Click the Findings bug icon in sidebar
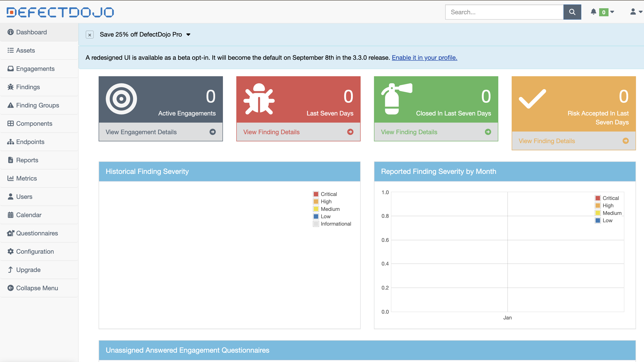The height and width of the screenshot is (362, 644). coord(10,87)
